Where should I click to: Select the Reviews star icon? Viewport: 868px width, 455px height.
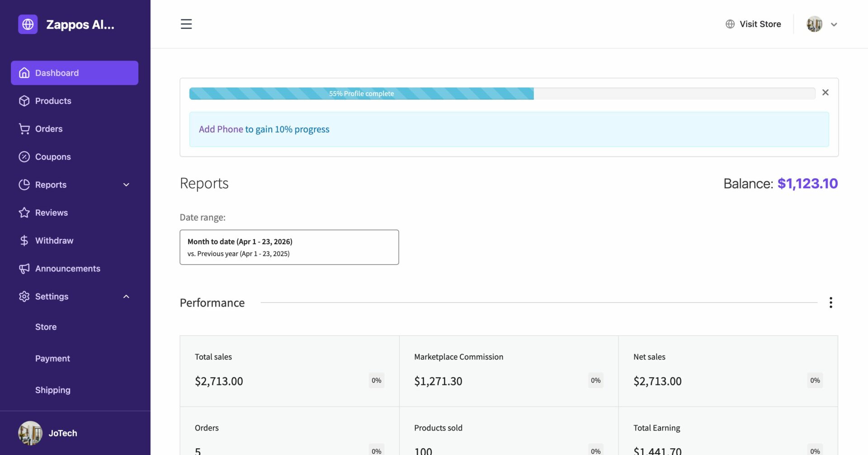(x=24, y=213)
